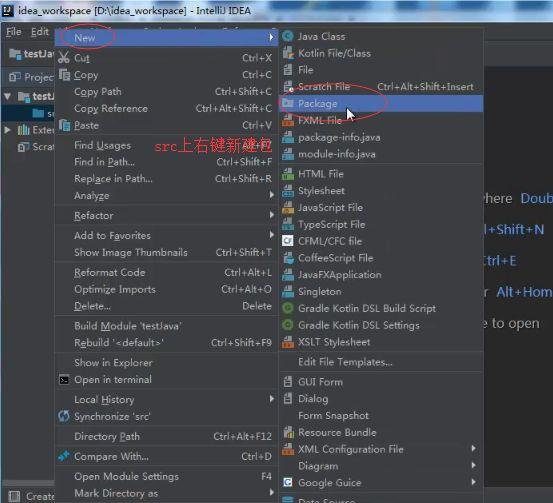This screenshot has height=503, width=553.
Task: Click the Open in terminal icon
Action: coord(64,380)
